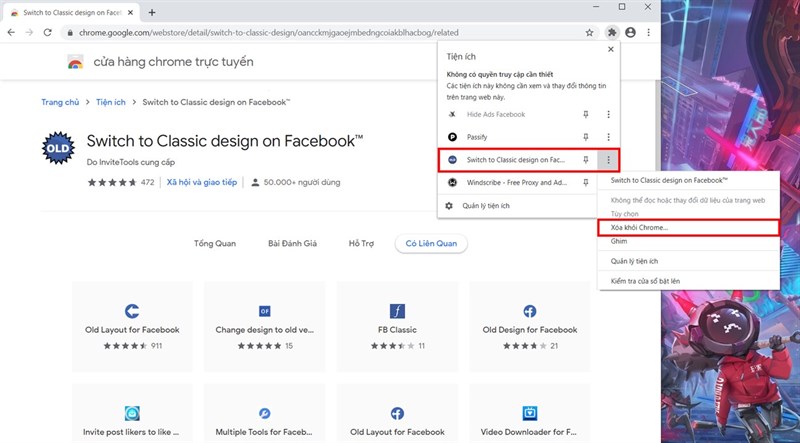800x443 pixels.
Task: Click the Passify extension icon
Action: coord(452,137)
